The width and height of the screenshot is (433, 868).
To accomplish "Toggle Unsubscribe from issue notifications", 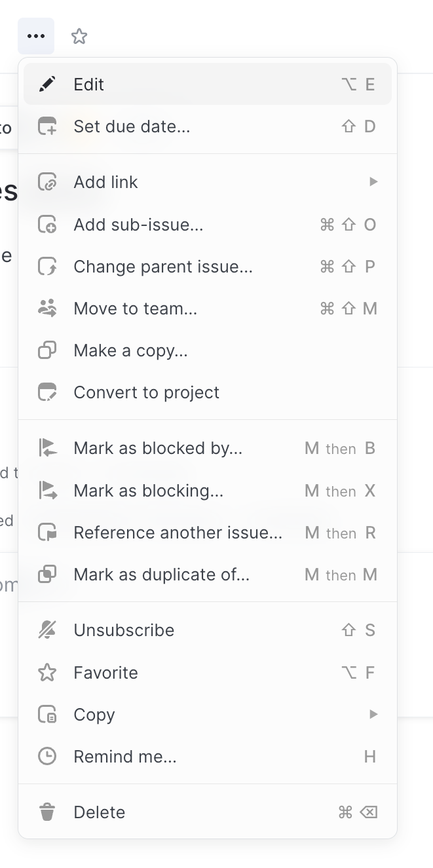I will [124, 630].
